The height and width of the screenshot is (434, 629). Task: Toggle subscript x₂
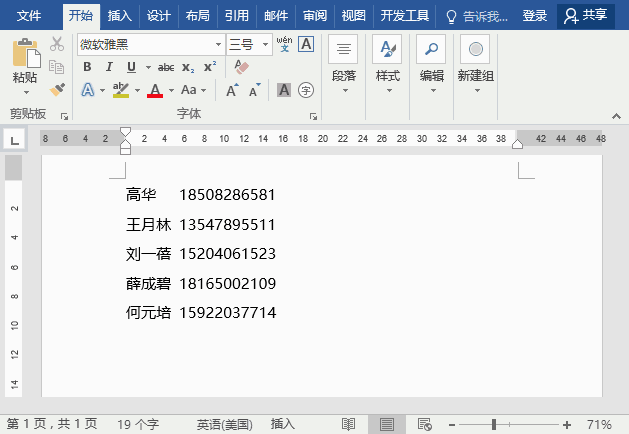click(x=188, y=67)
